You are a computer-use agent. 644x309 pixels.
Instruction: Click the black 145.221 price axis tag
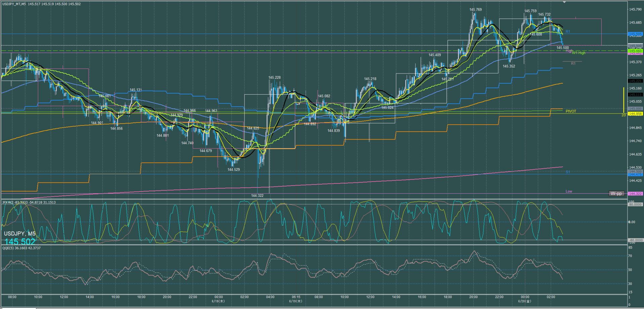[635, 81]
